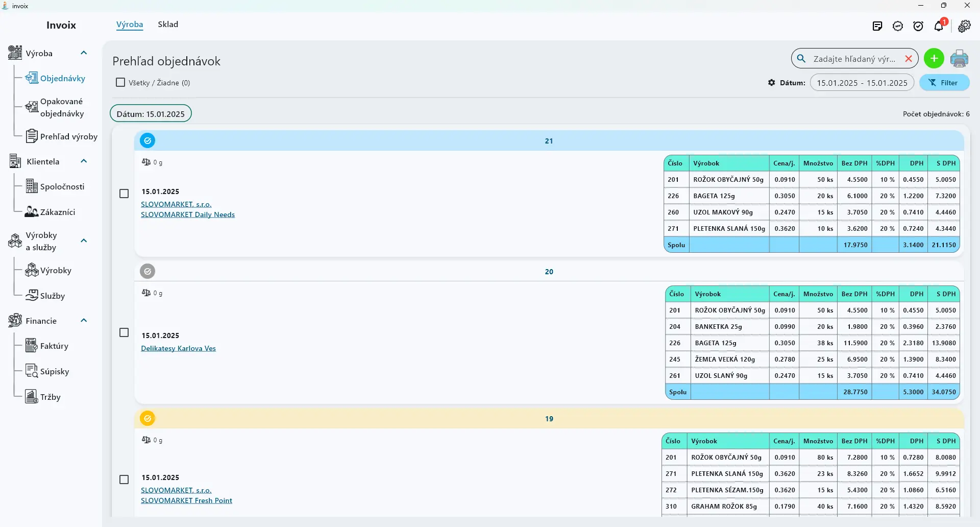The height and width of the screenshot is (527, 980).
Task: Open Zákazníci in sidebar
Action: tap(51, 212)
